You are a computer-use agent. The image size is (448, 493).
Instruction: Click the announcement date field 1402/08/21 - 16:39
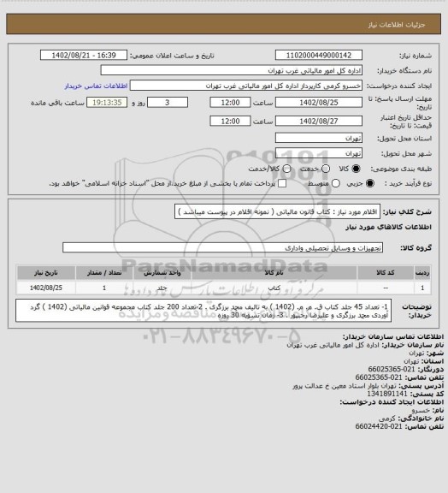point(84,55)
